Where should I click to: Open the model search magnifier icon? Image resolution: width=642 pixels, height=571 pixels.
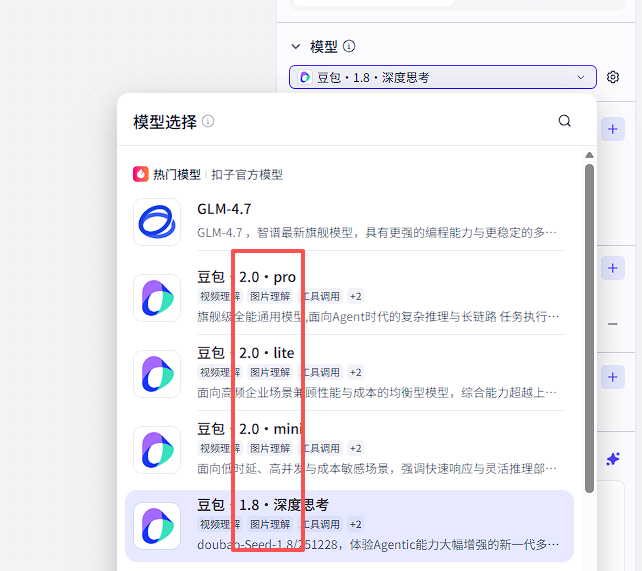point(565,121)
